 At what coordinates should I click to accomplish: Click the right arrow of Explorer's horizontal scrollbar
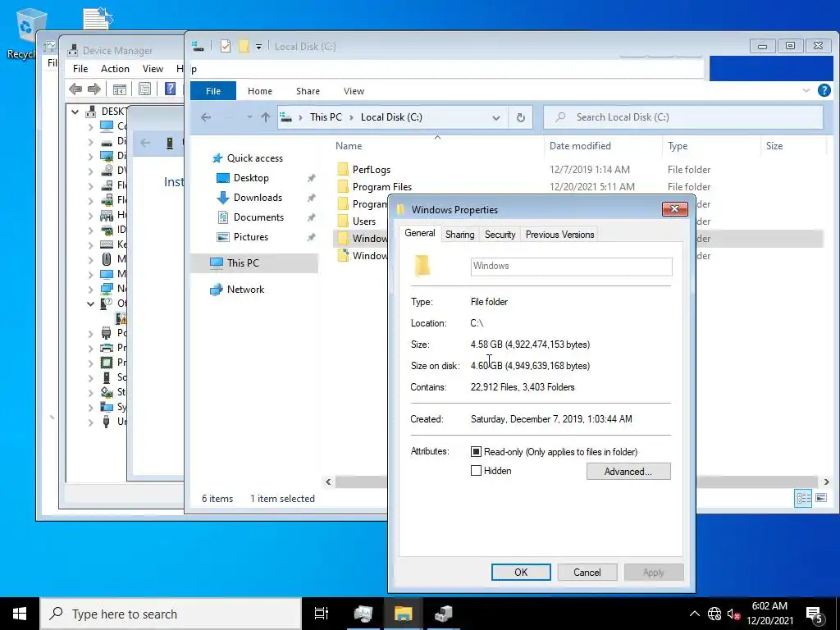coord(826,482)
